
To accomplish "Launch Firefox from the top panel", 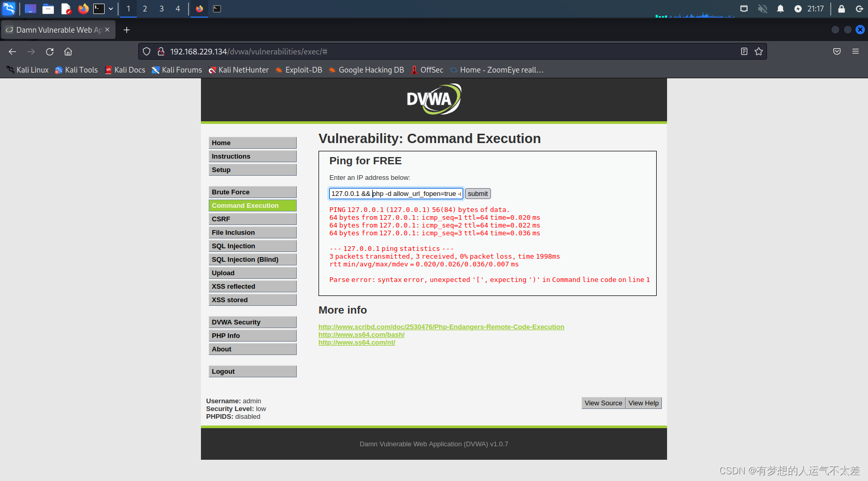I will tap(83, 9).
